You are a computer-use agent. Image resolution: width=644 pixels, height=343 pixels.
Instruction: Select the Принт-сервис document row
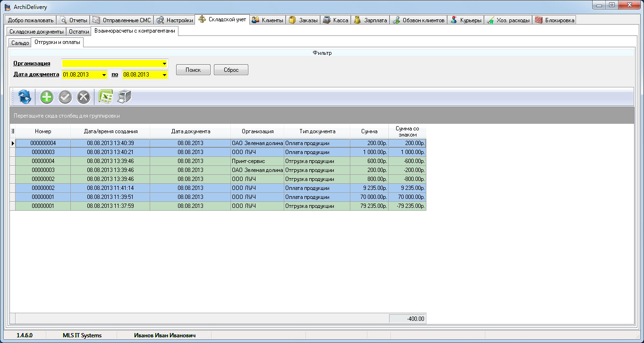(257, 161)
